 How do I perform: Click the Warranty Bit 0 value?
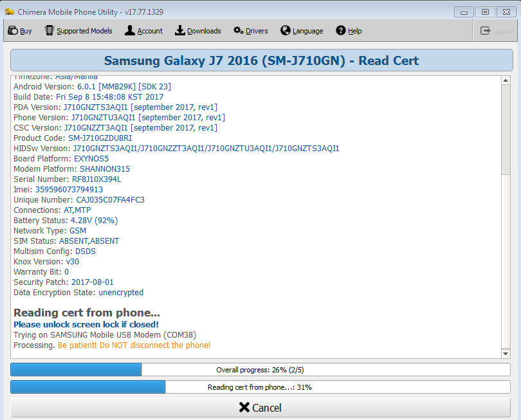(x=66, y=272)
